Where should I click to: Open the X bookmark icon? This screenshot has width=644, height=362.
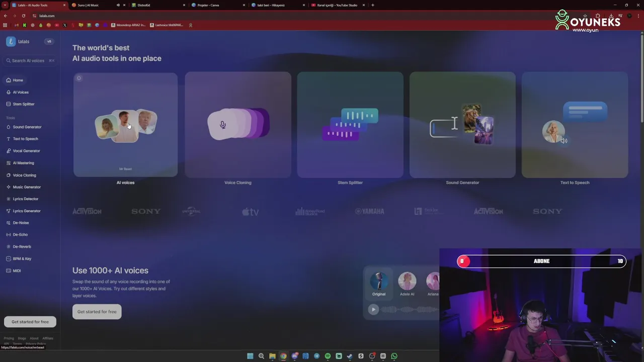[64, 25]
